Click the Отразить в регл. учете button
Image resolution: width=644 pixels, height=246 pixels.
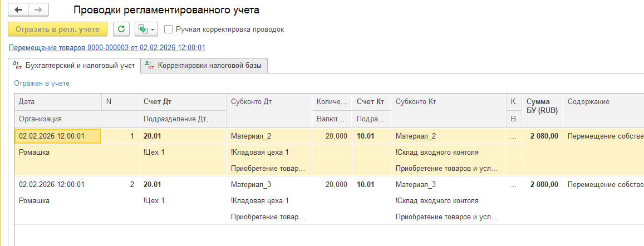57,29
